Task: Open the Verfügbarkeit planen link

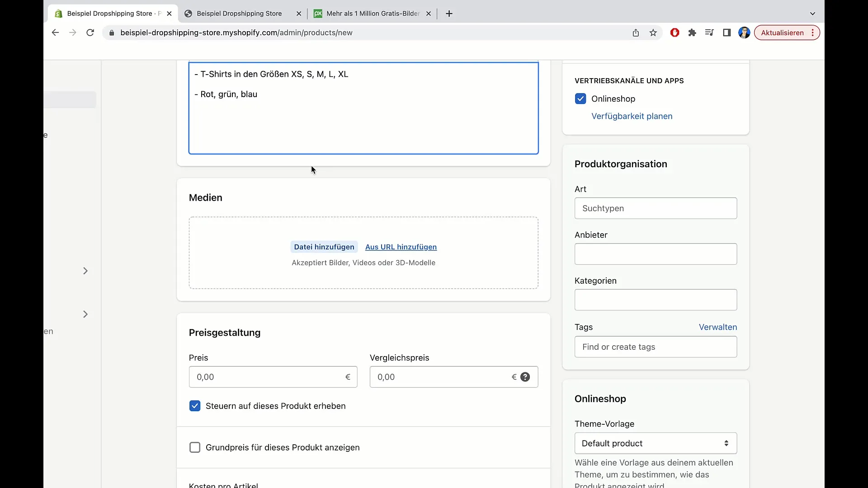Action: (632, 116)
